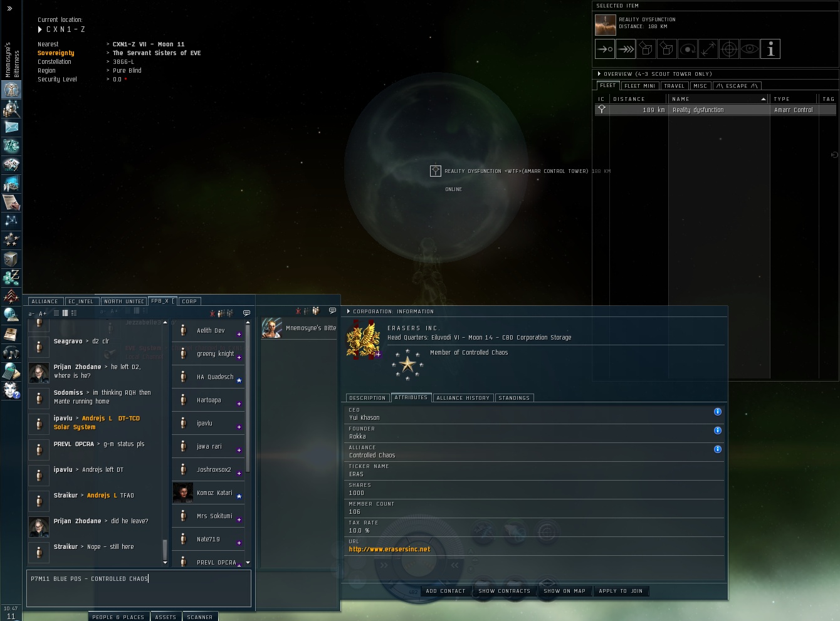Open the Standings tab
This screenshot has height=621, width=840.
coord(514,398)
